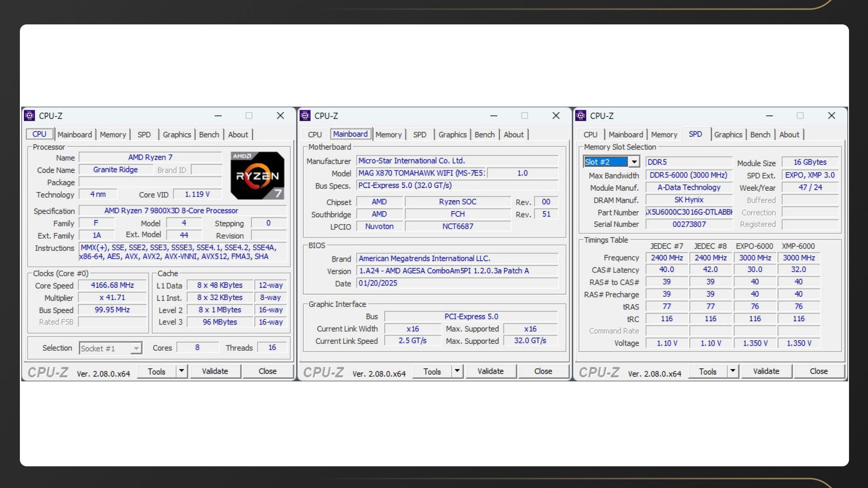Close the right CPU-Z window showing the SPD tab
Image resolution: width=868 pixels, height=488 pixels.
831,116
